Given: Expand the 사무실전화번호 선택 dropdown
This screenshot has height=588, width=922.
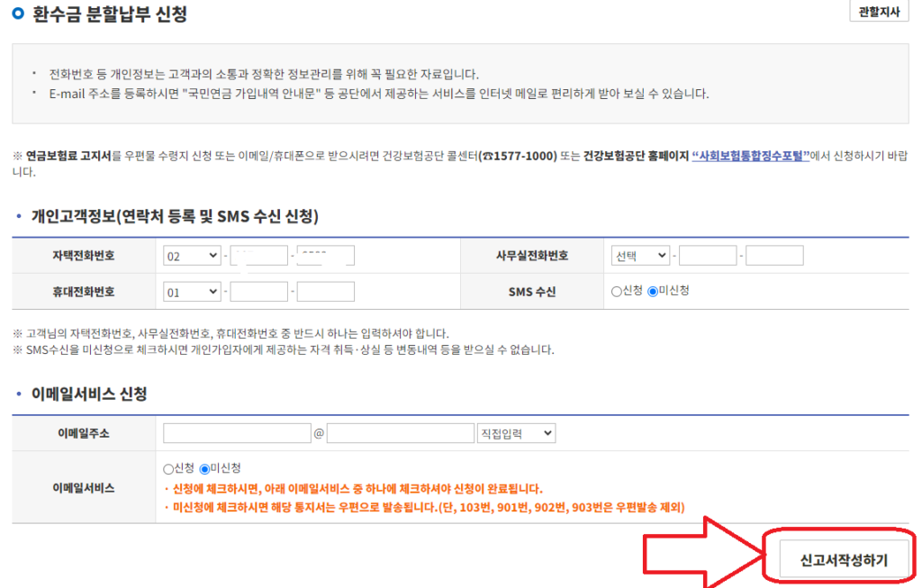Looking at the screenshot, I should [x=639, y=256].
